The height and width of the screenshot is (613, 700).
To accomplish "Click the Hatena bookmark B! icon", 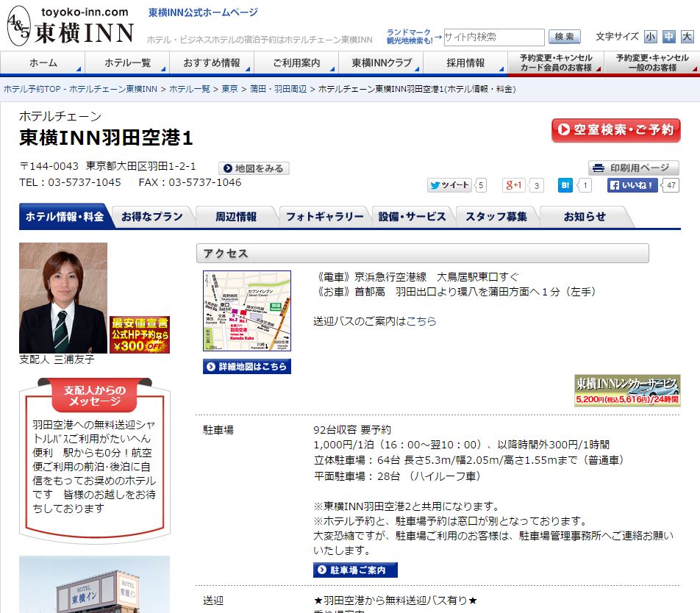I will 565,185.
